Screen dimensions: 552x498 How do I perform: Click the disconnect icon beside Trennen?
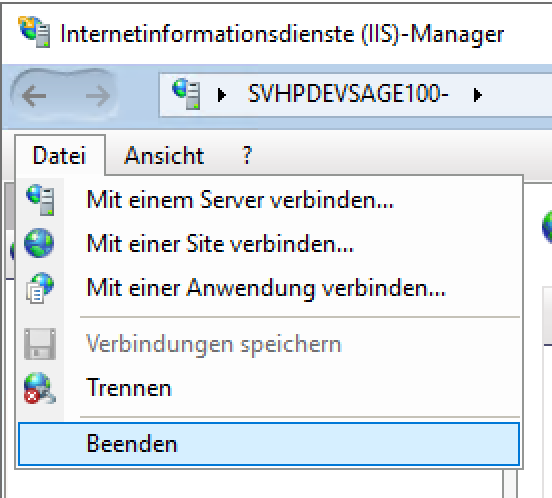(x=39, y=388)
